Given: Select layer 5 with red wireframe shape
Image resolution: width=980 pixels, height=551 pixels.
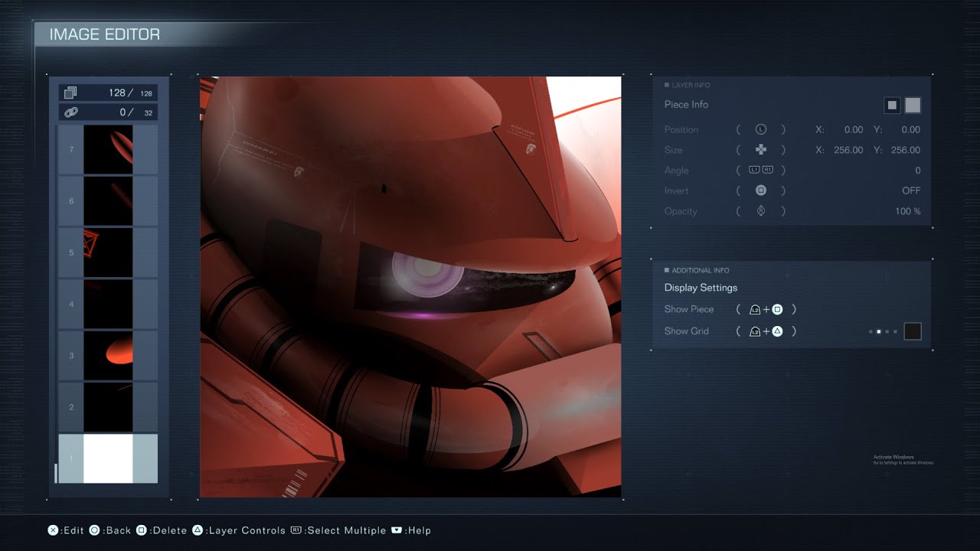Looking at the screenshot, I should tap(108, 253).
